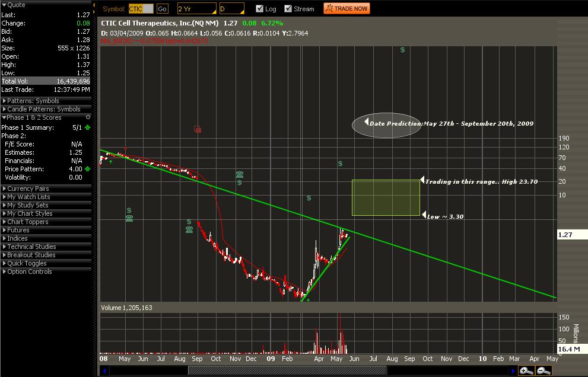The height and width of the screenshot is (377, 588).
Task: Click the Phase Scores settings circle icon
Action: 88,117
